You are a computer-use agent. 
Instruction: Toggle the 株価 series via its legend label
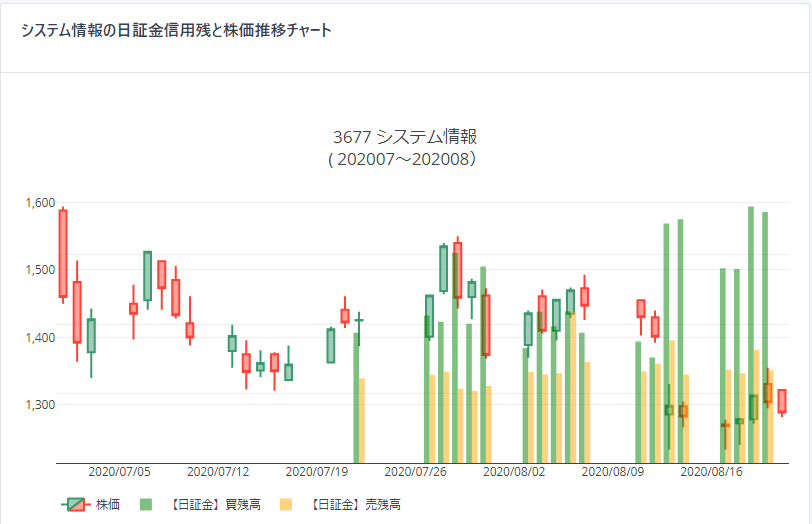(x=108, y=505)
